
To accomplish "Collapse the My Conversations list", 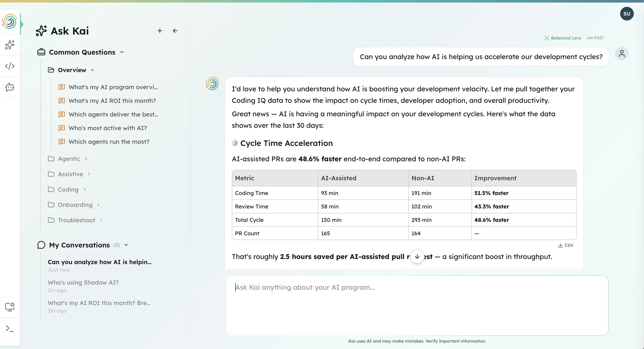I will (x=126, y=245).
